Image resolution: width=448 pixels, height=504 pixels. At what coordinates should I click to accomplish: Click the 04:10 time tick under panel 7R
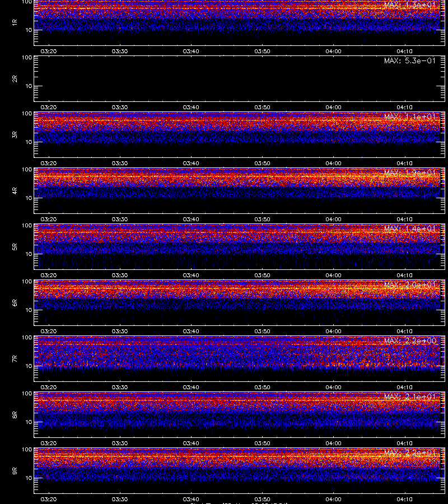pos(404,388)
